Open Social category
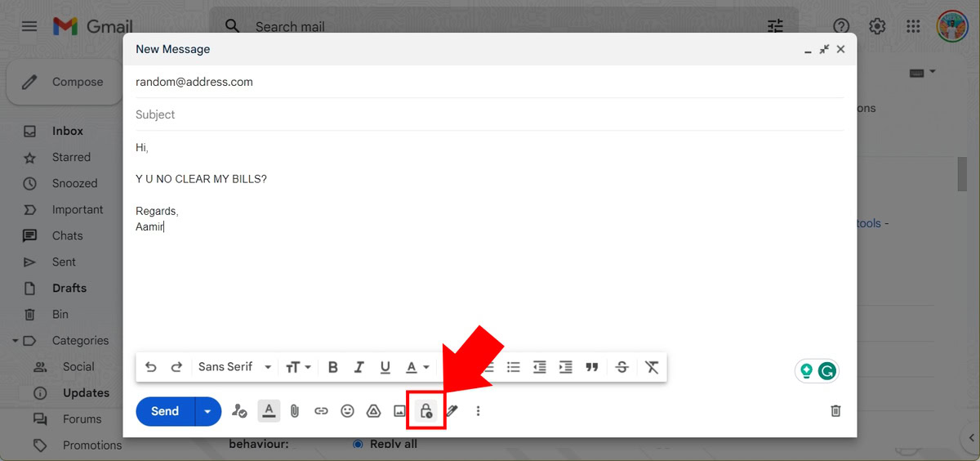 (78, 367)
